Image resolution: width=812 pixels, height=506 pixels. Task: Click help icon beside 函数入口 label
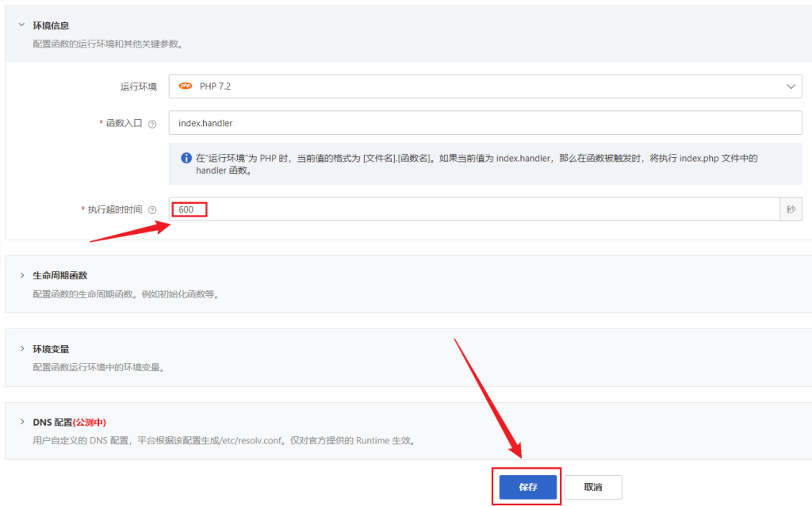(x=152, y=124)
